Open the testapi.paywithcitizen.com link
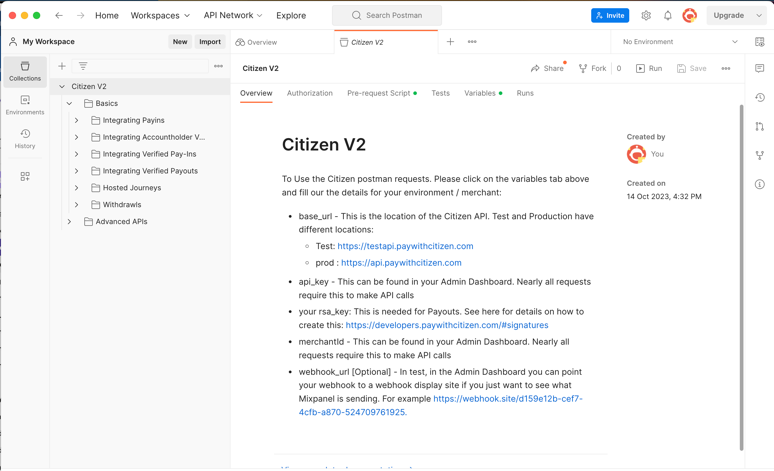 [405, 246]
